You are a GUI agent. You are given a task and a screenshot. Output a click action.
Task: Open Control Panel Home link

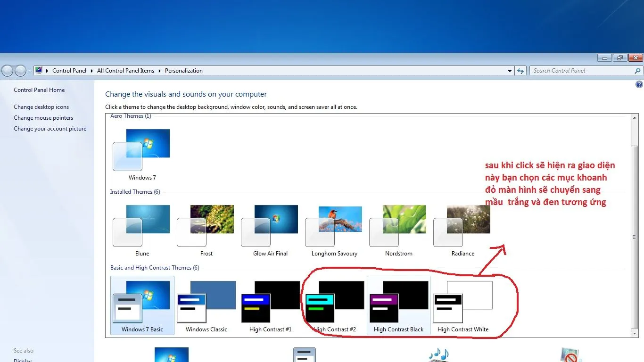39,90
